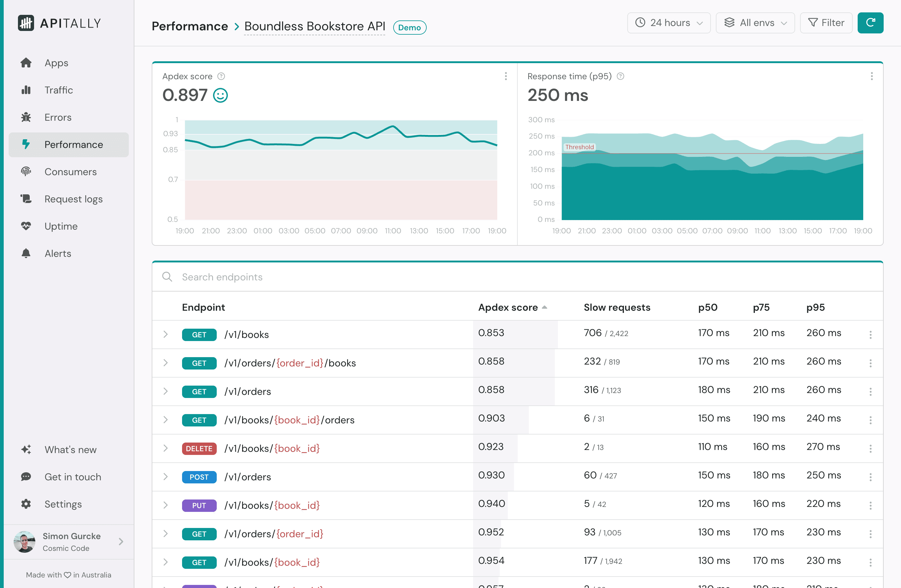
Task: Open the All envs environment dropdown
Action: point(755,23)
